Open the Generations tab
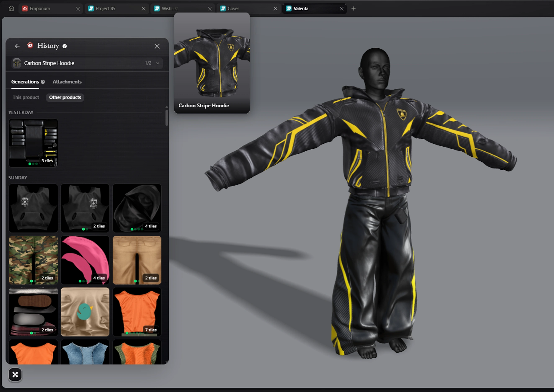 25,82
